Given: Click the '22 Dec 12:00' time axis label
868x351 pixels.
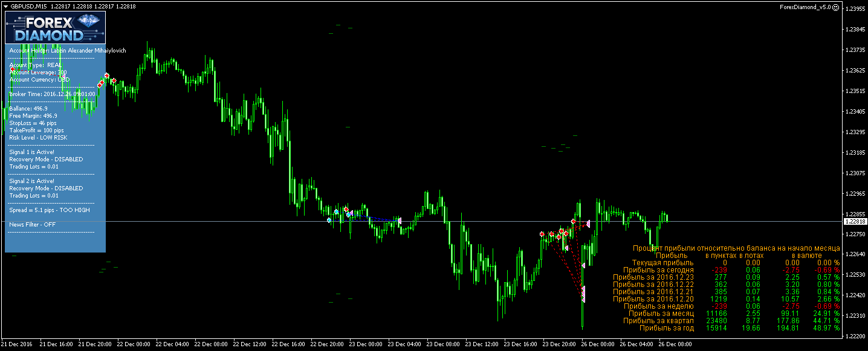Looking at the screenshot, I should 251,344.
